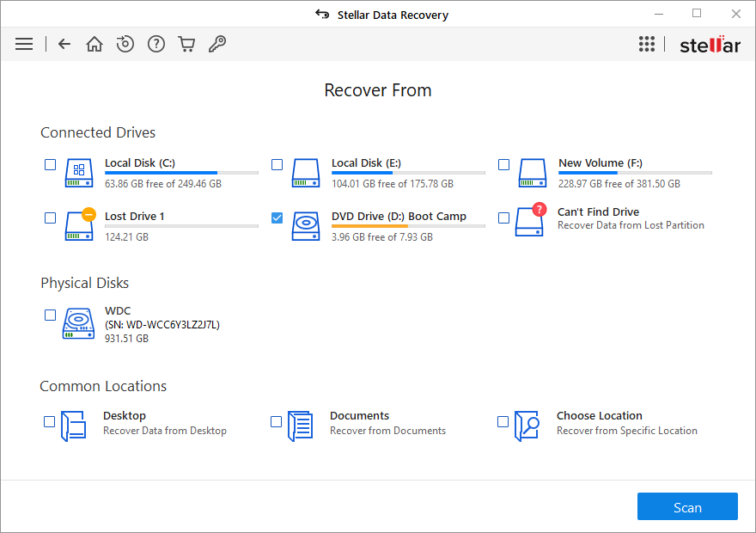
Task: Click the back arrow icon
Action: tap(64, 44)
